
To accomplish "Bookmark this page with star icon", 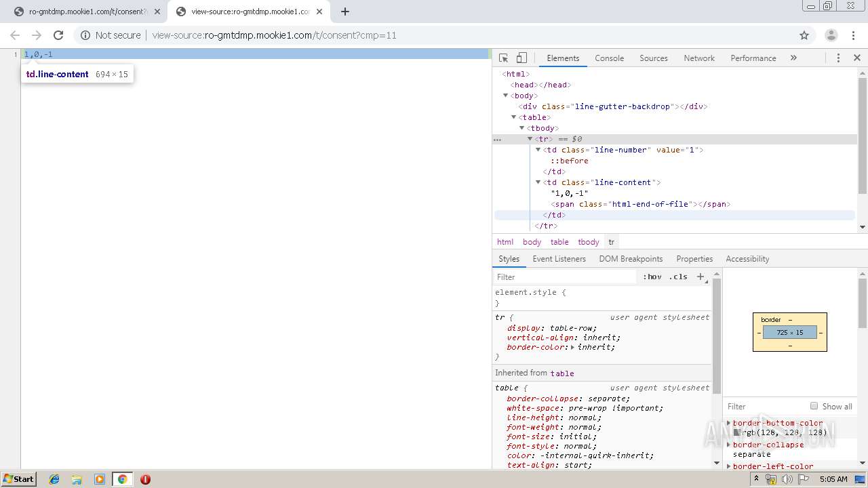I will pos(804,35).
